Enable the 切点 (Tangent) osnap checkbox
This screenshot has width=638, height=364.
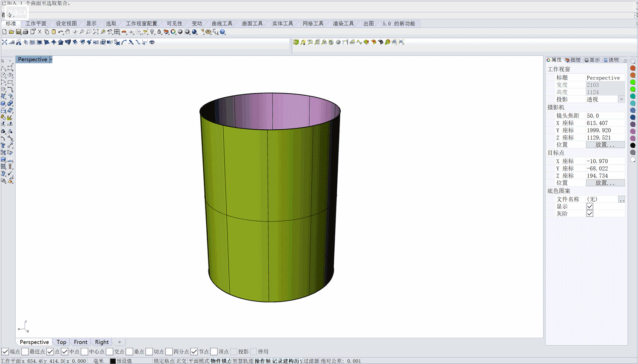pos(149,352)
